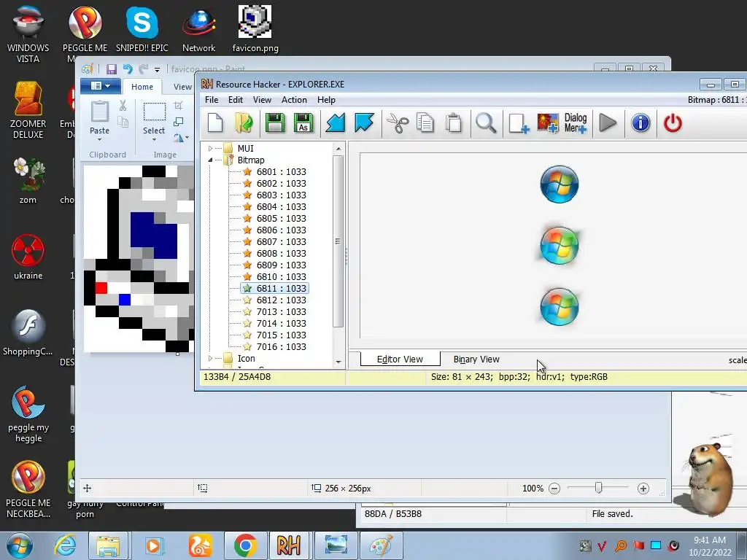747x560 pixels.
Task: Click the Add image resource icon
Action: (x=547, y=123)
